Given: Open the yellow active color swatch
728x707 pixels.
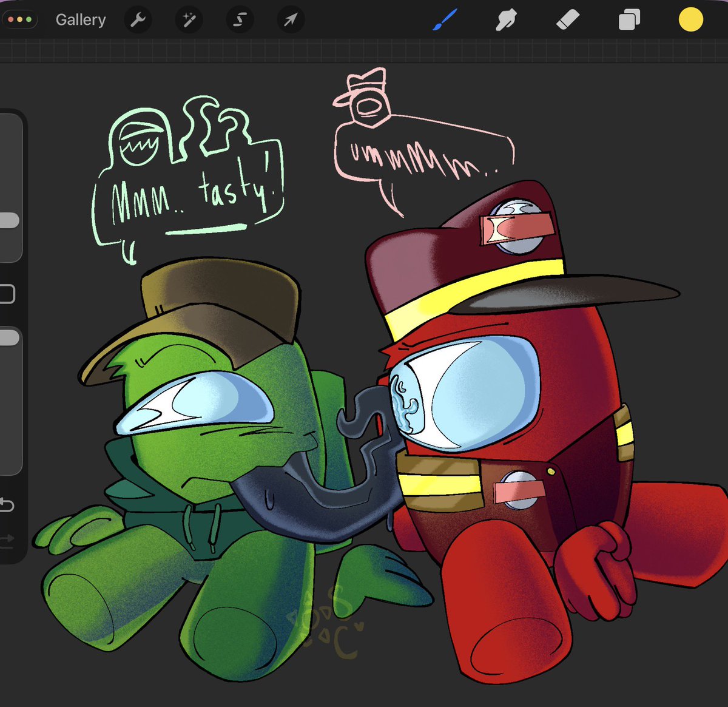Looking at the screenshot, I should tap(690, 20).
